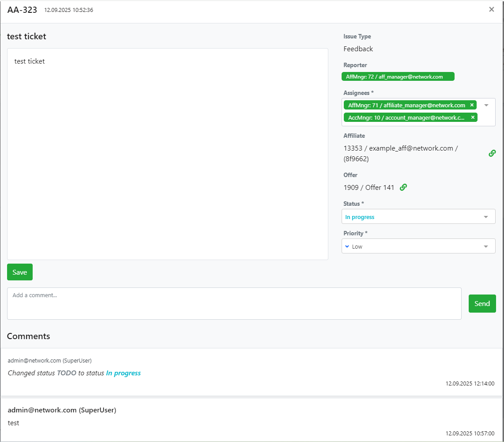
Task: Click the 'test' comment by admin
Action: tap(14, 423)
